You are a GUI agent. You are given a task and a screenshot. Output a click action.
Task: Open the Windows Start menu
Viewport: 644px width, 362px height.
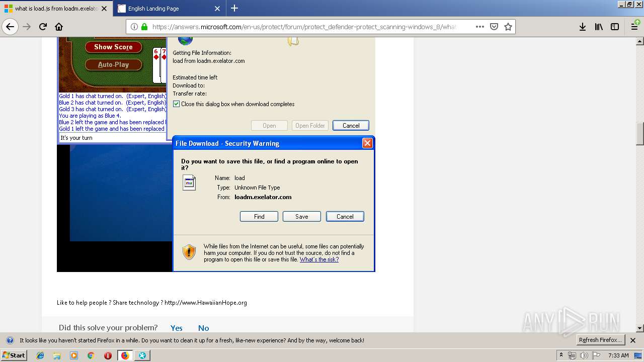coord(14,355)
